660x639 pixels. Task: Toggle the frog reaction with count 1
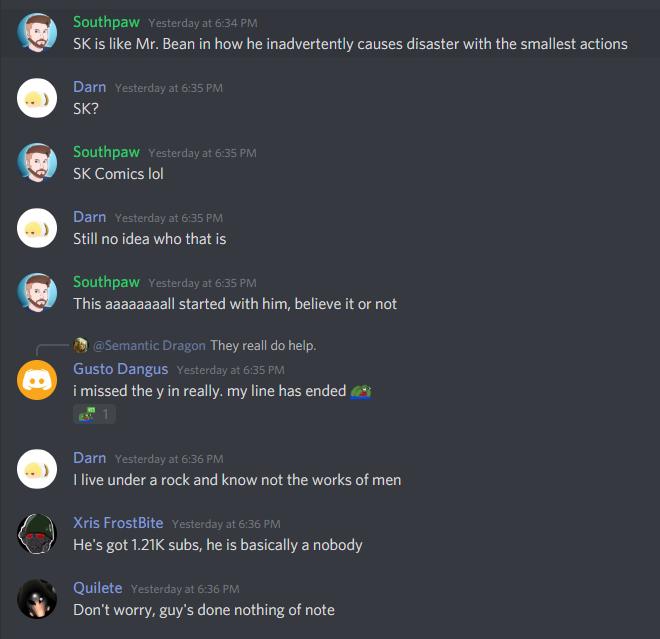tap(94, 414)
